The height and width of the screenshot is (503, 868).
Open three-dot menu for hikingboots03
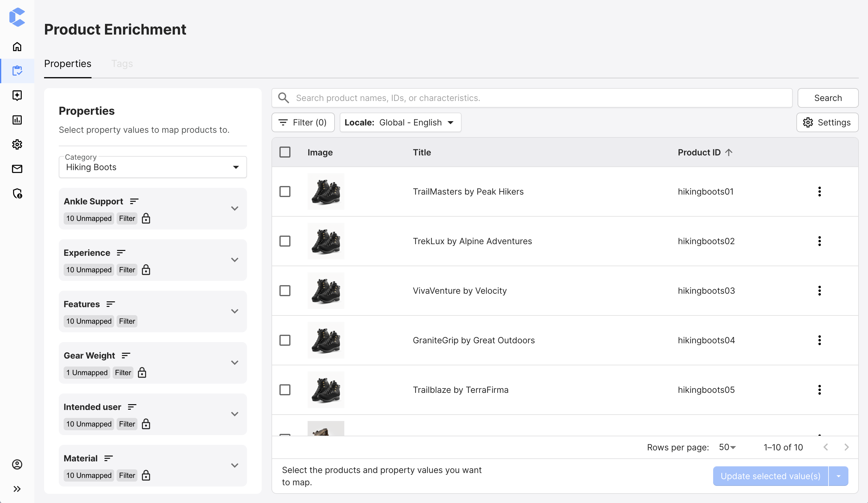point(819,291)
